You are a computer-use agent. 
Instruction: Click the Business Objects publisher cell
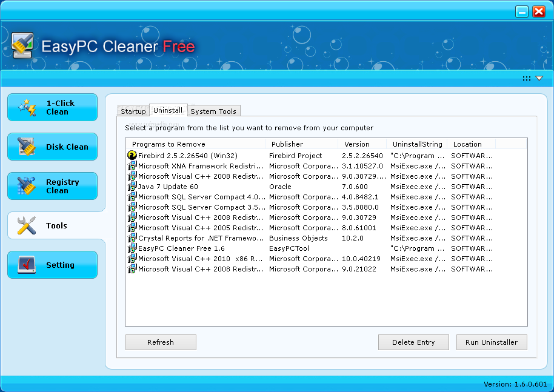298,238
